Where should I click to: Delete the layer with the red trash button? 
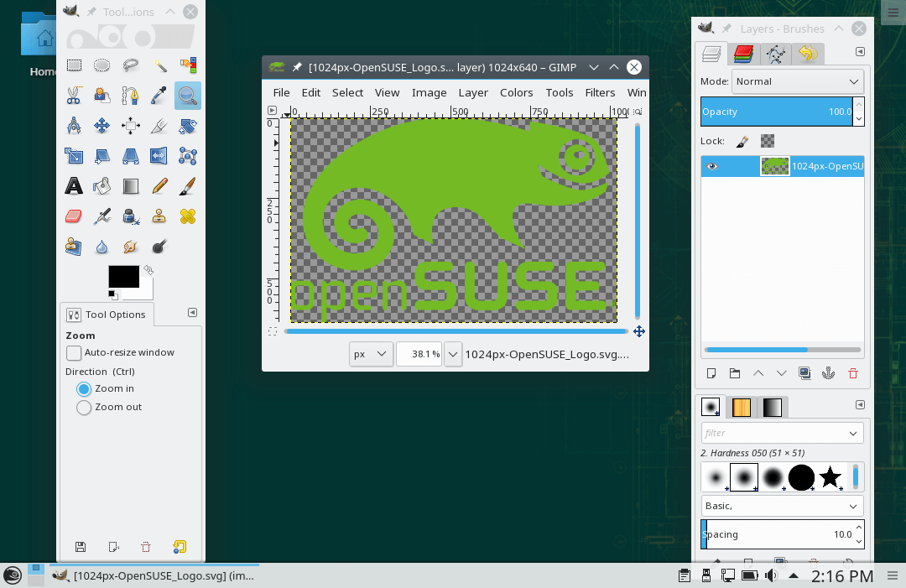click(853, 374)
